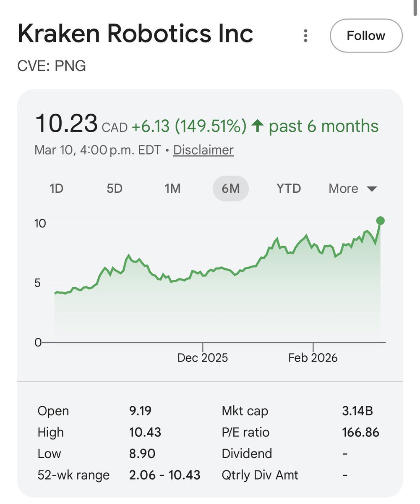Open the three-dot options menu
The width and height of the screenshot is (420, 504).
click(305, 36)
